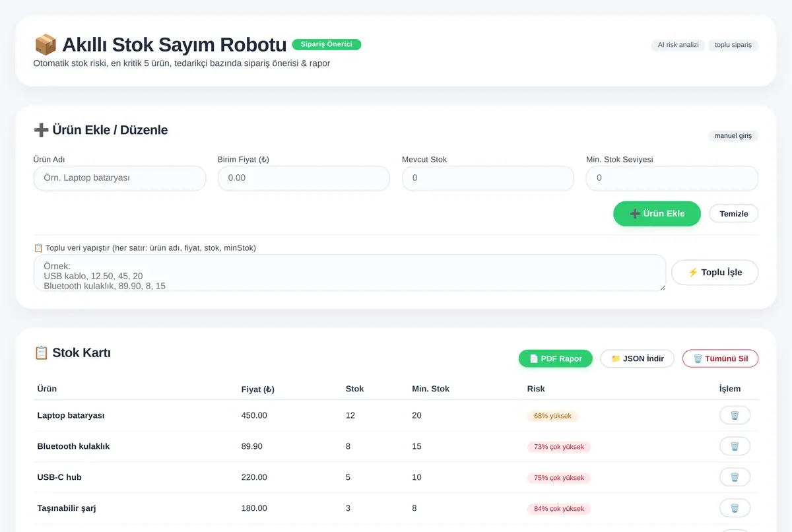Select the Bluetooth kulaklık product name
792x532 pixels.
(x=73, y=446)
